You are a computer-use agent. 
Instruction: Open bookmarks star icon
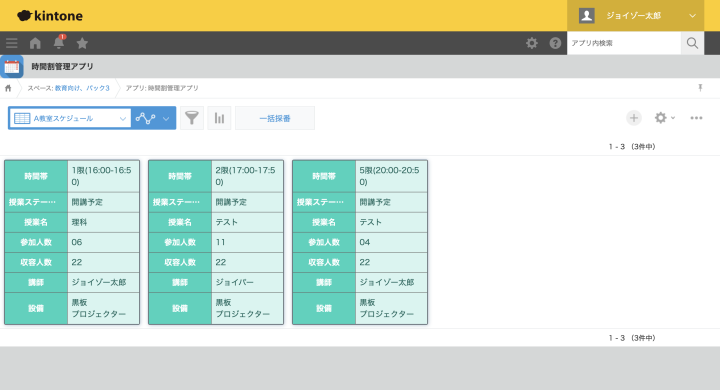82,43
